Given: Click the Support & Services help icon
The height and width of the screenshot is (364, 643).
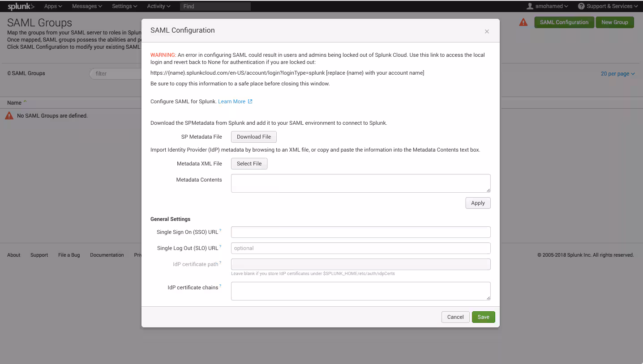Looking at the screenshot, I should tap(581, 6).
